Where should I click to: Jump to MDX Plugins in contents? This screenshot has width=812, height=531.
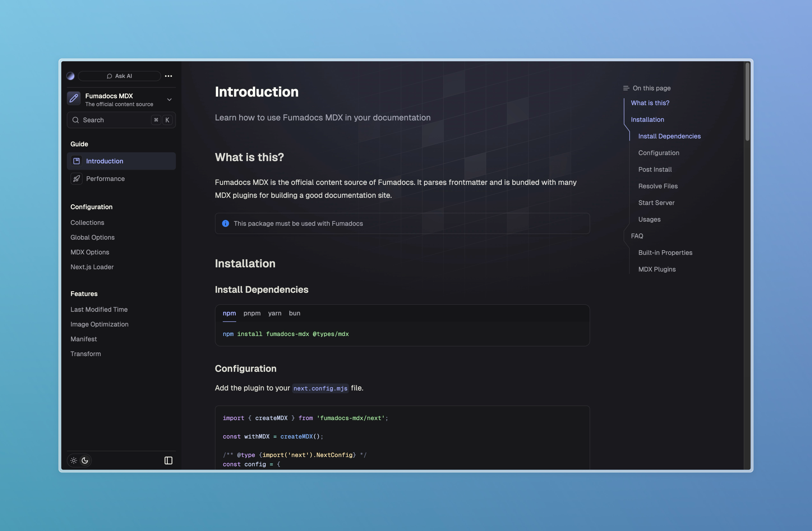(x=657, y=269)
